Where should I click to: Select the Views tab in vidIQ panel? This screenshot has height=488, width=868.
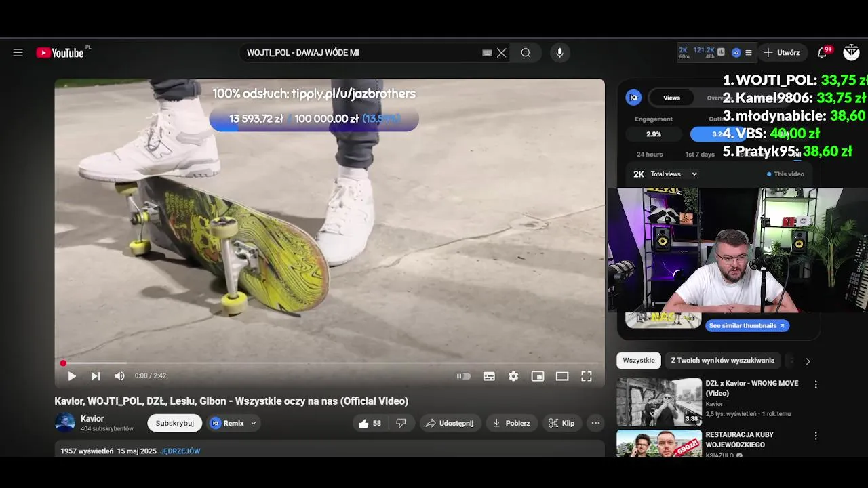tap(671, 98)
